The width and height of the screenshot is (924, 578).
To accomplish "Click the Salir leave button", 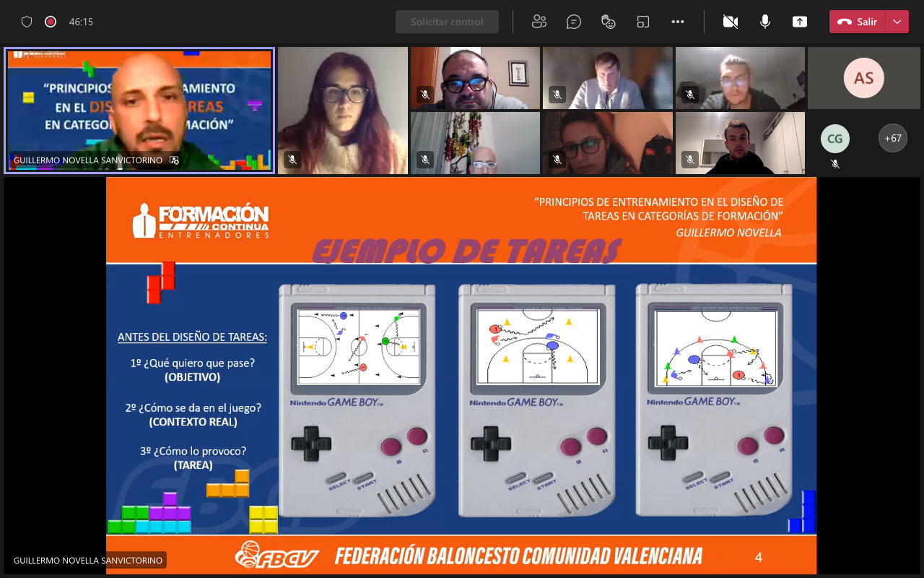I will pos(858,22).
